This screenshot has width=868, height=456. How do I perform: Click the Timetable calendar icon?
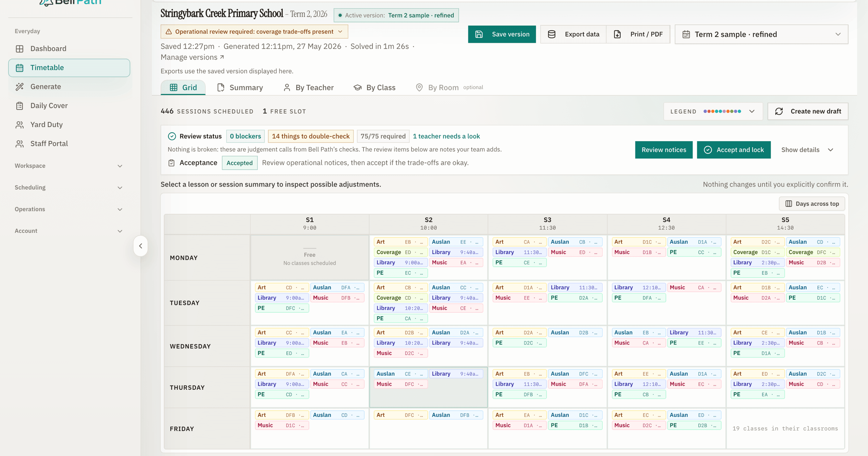(x=20, y=68)
